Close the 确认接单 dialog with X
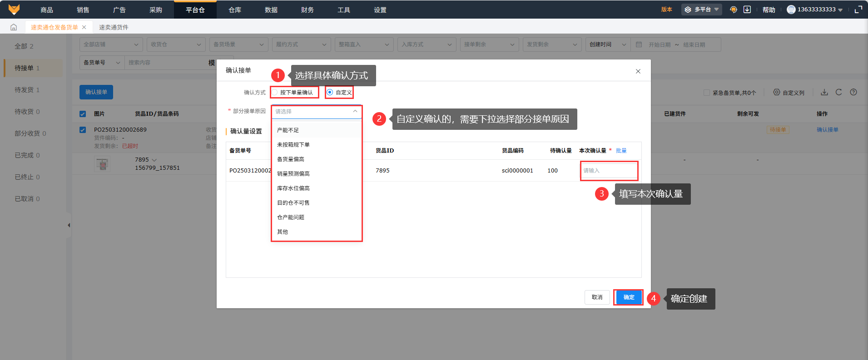This screenshot has width=868, height=360. (x=638, y=71)
